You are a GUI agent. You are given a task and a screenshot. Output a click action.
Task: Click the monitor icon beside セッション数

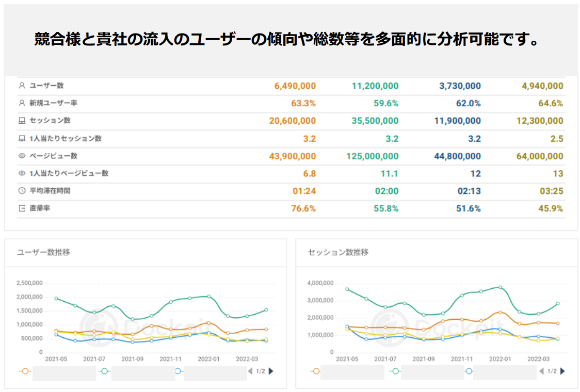pos(22,121)
